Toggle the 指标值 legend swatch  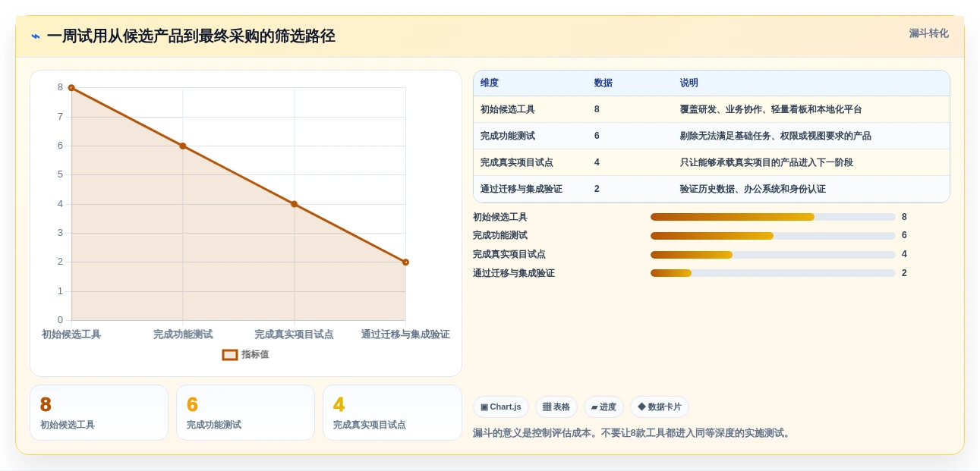pos(230,355)
